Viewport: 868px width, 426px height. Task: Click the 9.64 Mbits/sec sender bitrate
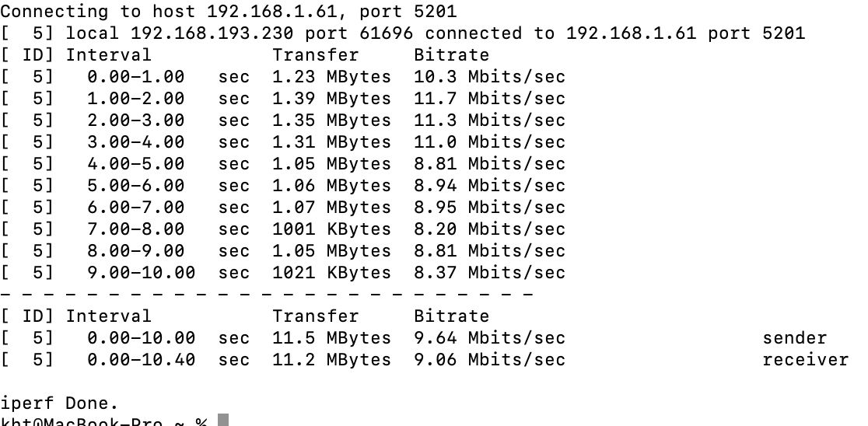coord(489,337)
